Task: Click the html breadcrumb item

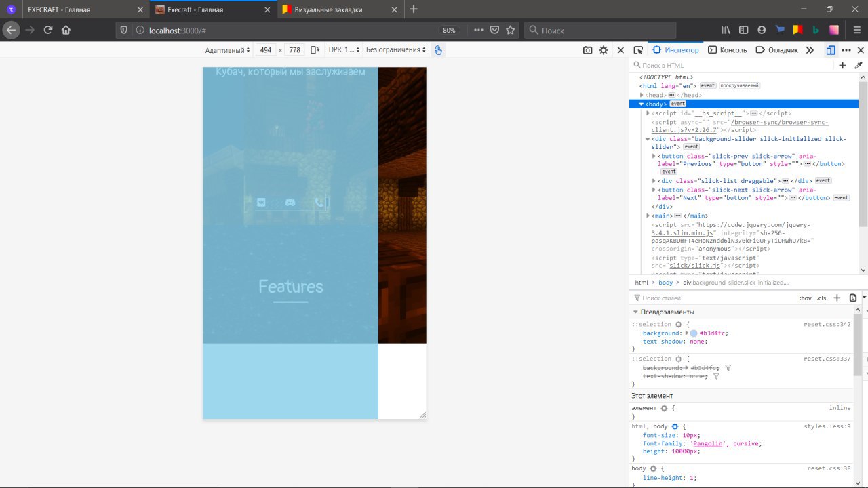Action: click(x=642, y=283)
